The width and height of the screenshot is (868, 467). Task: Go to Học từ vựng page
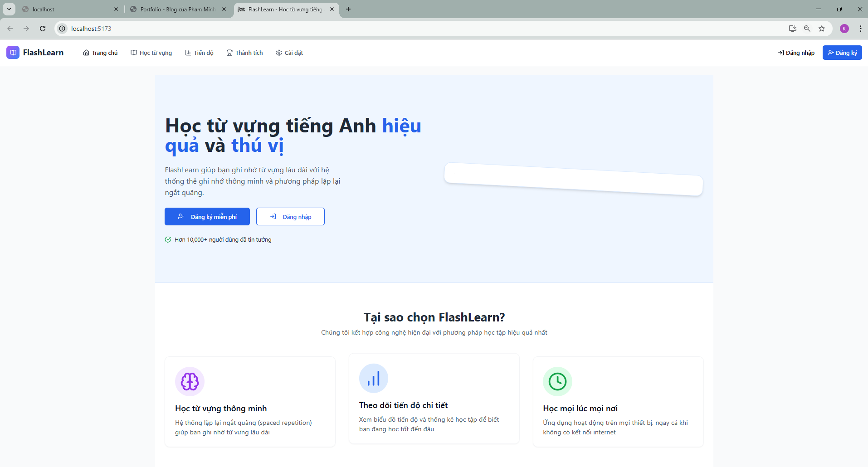coord(151,53)
